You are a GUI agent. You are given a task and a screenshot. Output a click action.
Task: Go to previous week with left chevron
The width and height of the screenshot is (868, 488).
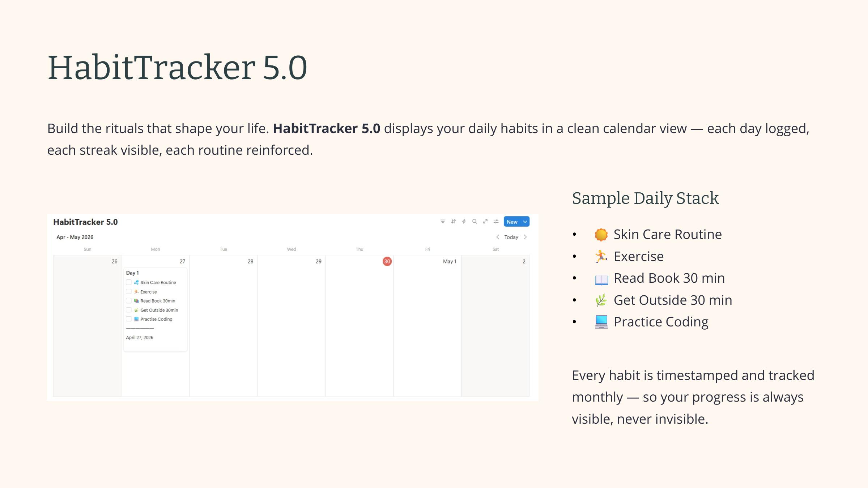click(498, 237)
